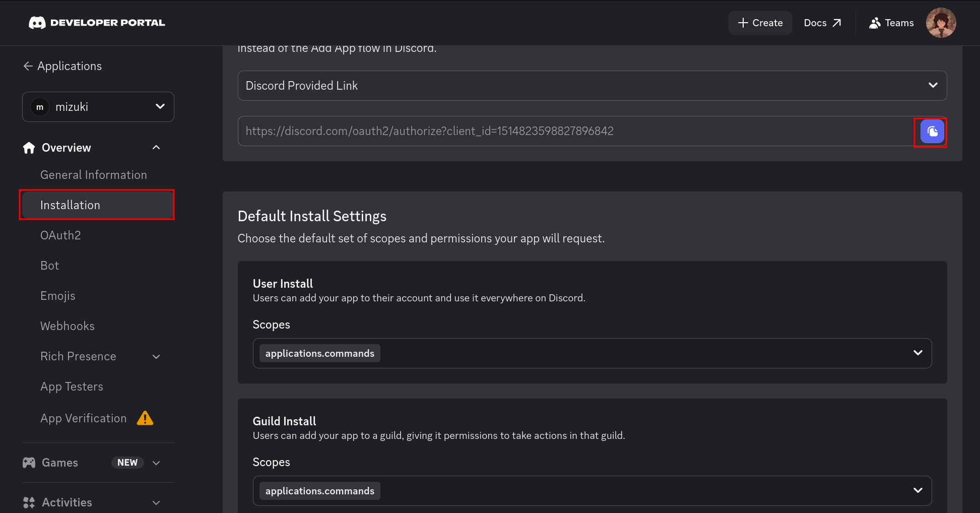The height and width of the screenshot is (513, 980).
Task: Click the Create button
Action: click(760, 23)
